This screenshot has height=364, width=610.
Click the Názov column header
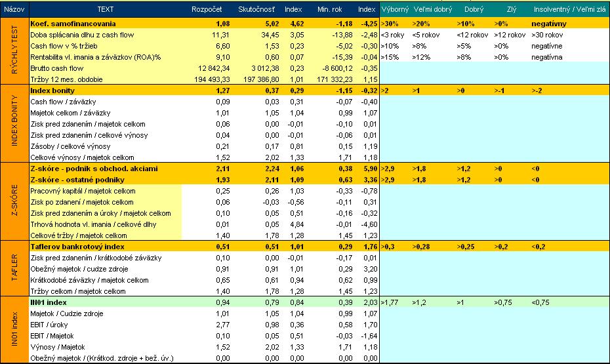coord(14,9)
